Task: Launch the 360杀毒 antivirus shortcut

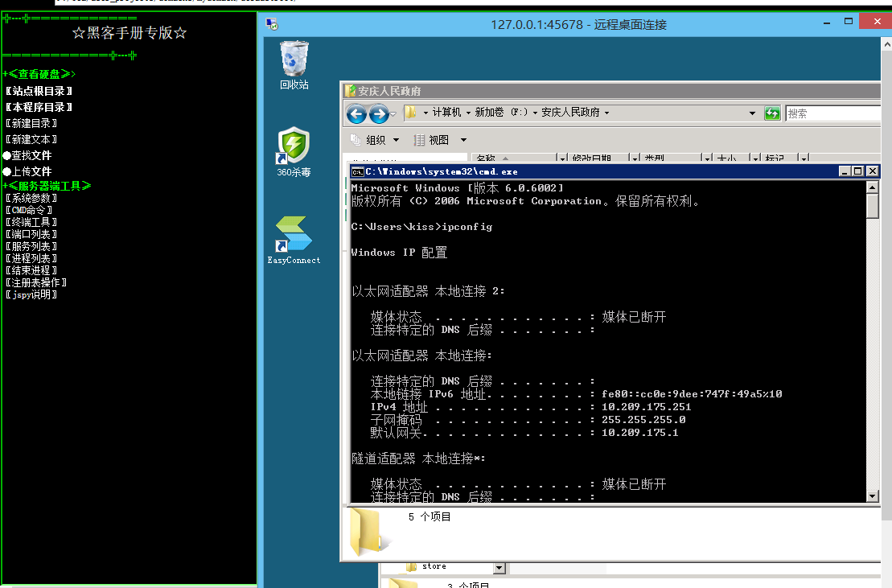Action: 294,151
